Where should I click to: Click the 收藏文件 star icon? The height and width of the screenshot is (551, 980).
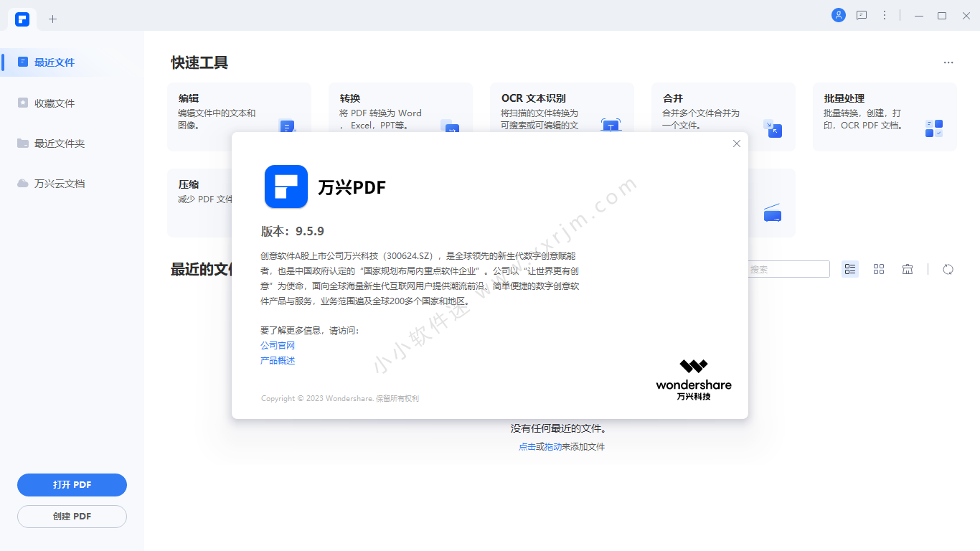(23, 103)
